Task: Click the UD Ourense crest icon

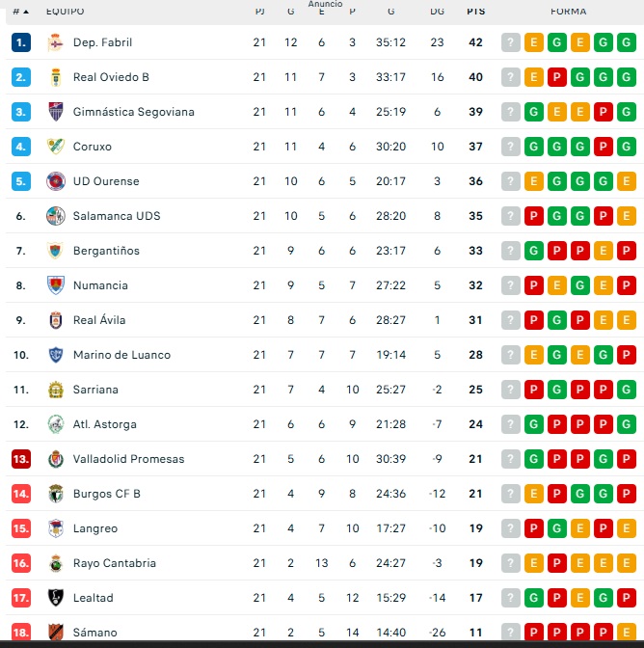Action: click(55, 181)
